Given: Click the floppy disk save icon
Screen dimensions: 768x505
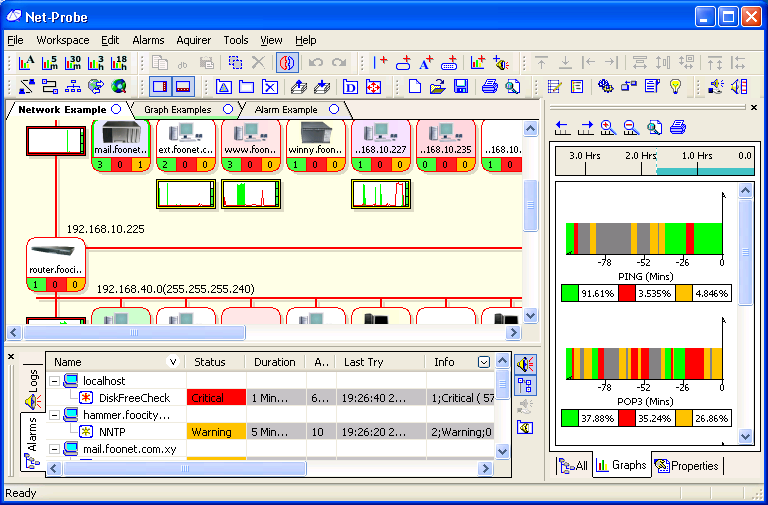Looking at the screenshot, I should coord(461,87).
